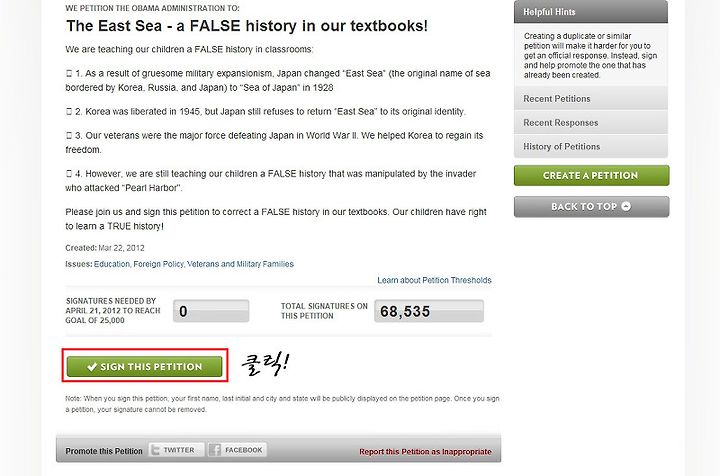Follow the Education issue link
The width and height of the screenshot is (720, 476).
(x=112, y=264)
